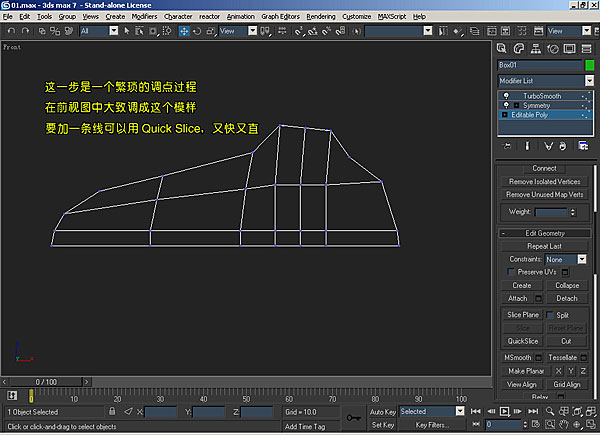Click Go to Start playback button
This screenshot has height=435, width=600.
[476, 411]
